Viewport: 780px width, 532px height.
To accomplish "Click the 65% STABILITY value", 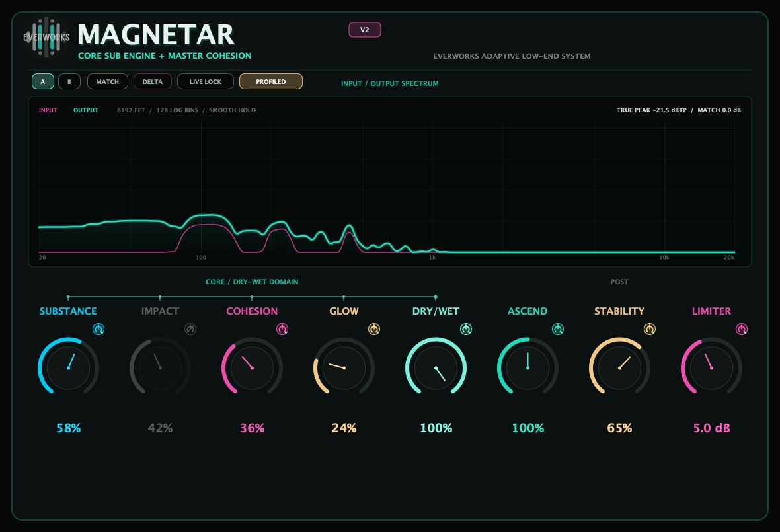I will click(620, 428).
